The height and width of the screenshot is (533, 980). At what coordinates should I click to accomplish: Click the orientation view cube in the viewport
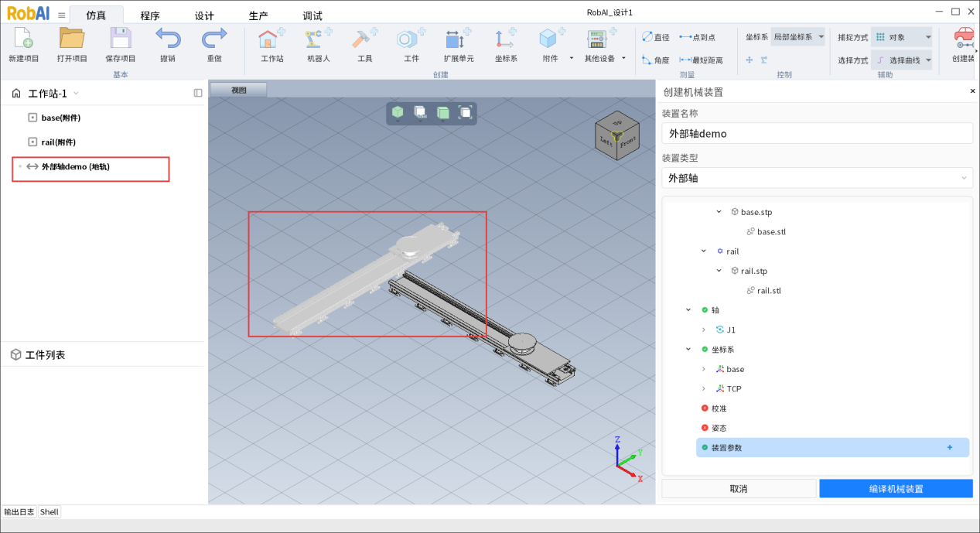coord(617,135)
